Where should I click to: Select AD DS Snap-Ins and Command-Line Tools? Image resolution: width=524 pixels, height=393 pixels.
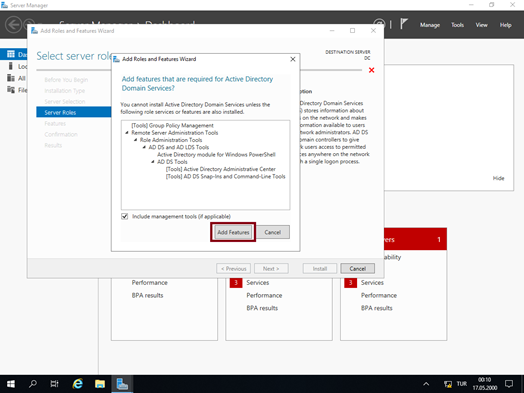tap(226, 176)
